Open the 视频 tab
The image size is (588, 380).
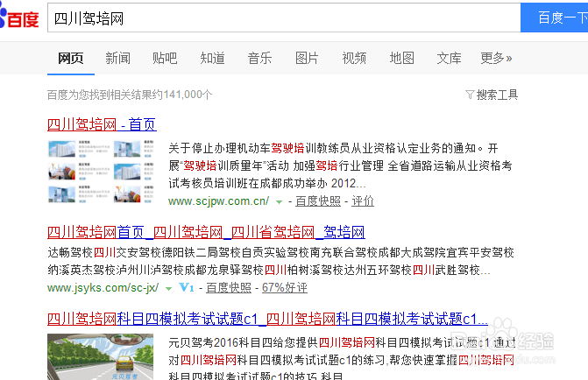[354, 58]
